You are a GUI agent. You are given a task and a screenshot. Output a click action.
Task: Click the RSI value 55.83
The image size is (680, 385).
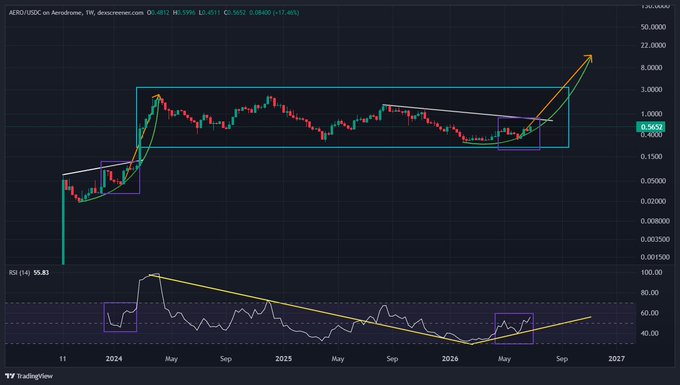[41, 273]
